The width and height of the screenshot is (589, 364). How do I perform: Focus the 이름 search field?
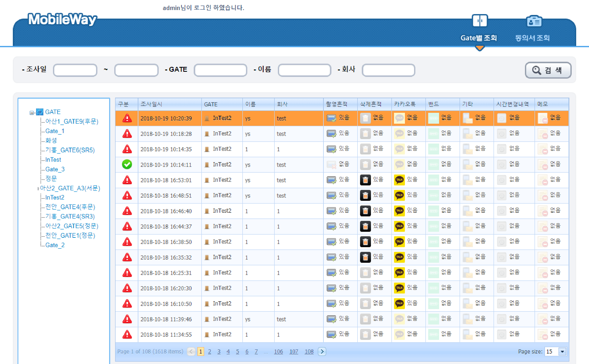[x=304, y=70]
